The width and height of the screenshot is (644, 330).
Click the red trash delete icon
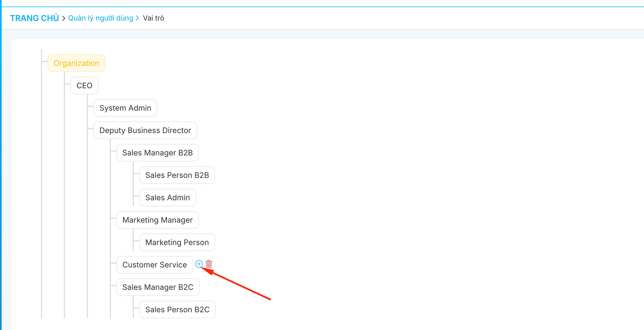209,264
